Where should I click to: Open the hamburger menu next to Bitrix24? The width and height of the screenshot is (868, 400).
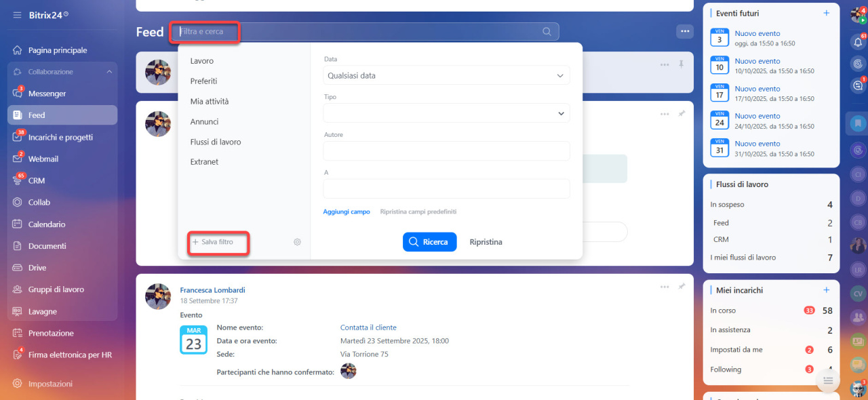tap(17, 15)
